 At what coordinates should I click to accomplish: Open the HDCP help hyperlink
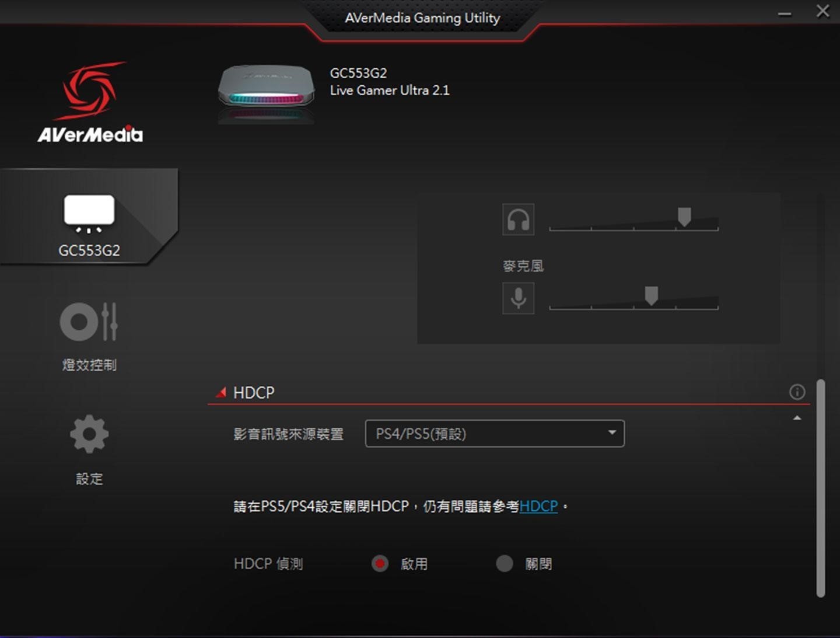pos(538,506)
